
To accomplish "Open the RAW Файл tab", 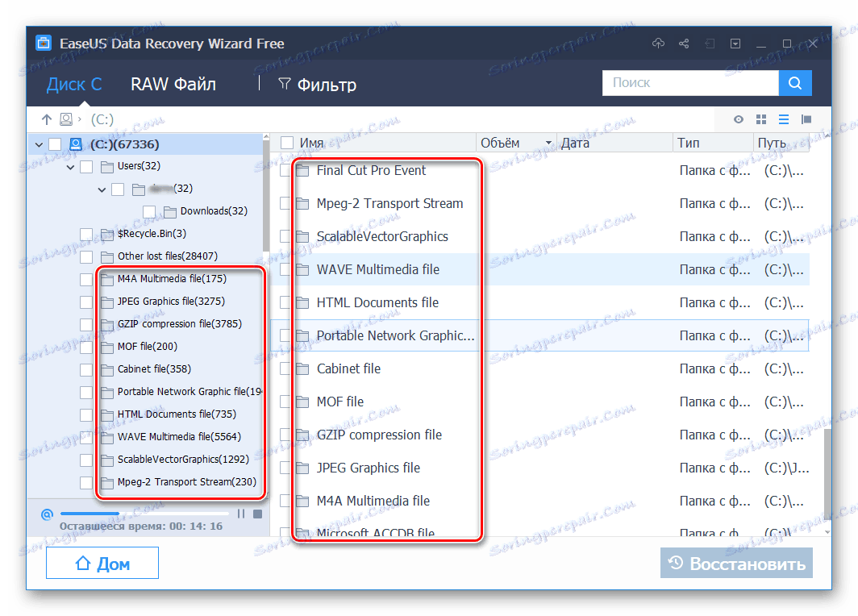I will click(x=173, y=84).
